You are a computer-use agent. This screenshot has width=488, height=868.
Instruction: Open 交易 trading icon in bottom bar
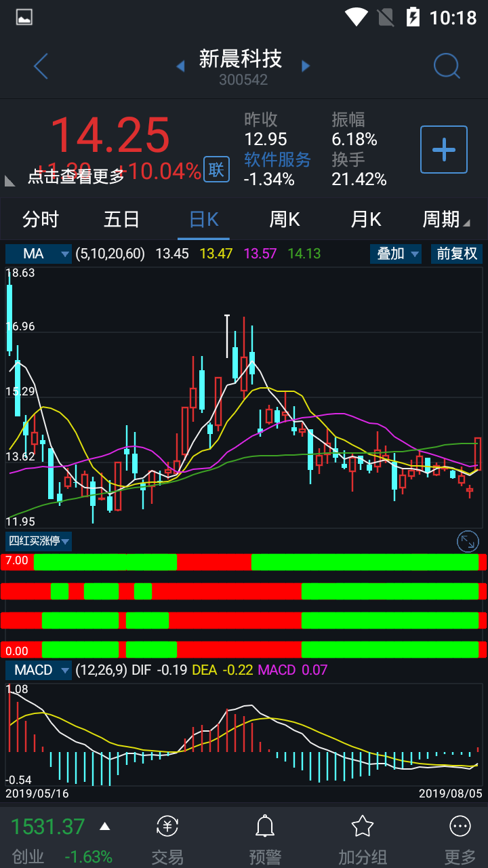tap(167, 826)
